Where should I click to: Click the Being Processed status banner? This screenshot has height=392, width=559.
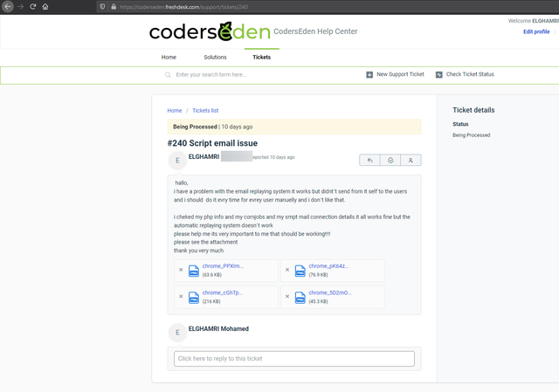pos(294,127)
